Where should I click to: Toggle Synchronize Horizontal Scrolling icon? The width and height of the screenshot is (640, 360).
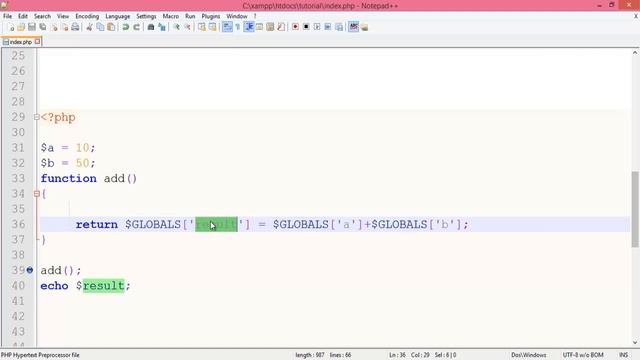(213, 27)
